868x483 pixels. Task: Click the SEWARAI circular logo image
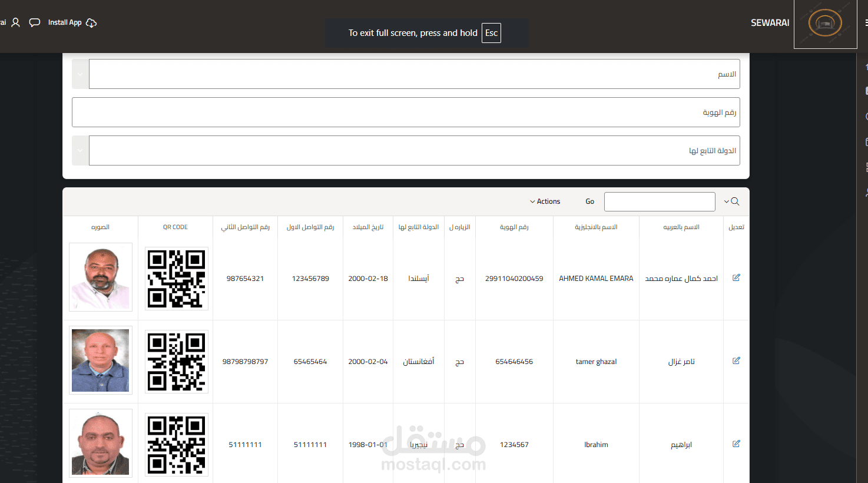(825, 24)
